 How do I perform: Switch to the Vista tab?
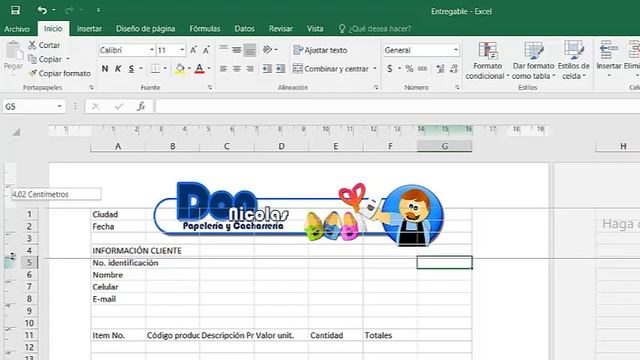[315, 29]
